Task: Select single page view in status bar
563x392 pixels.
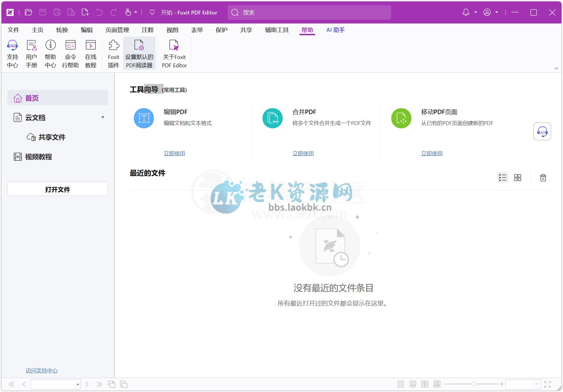Action: (x=401, y=384)
